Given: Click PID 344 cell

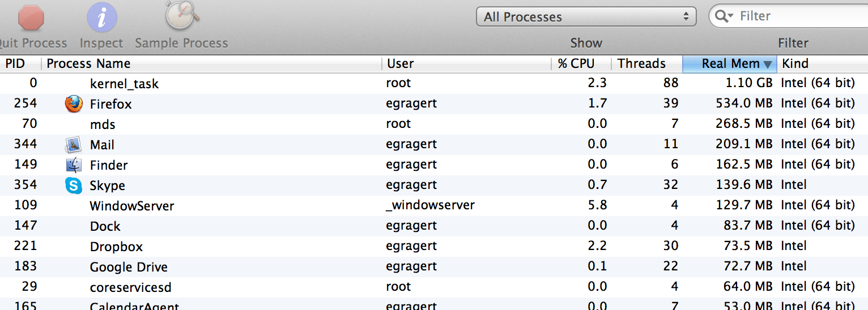Looking at the screenshot, I should tap(26, 144).
